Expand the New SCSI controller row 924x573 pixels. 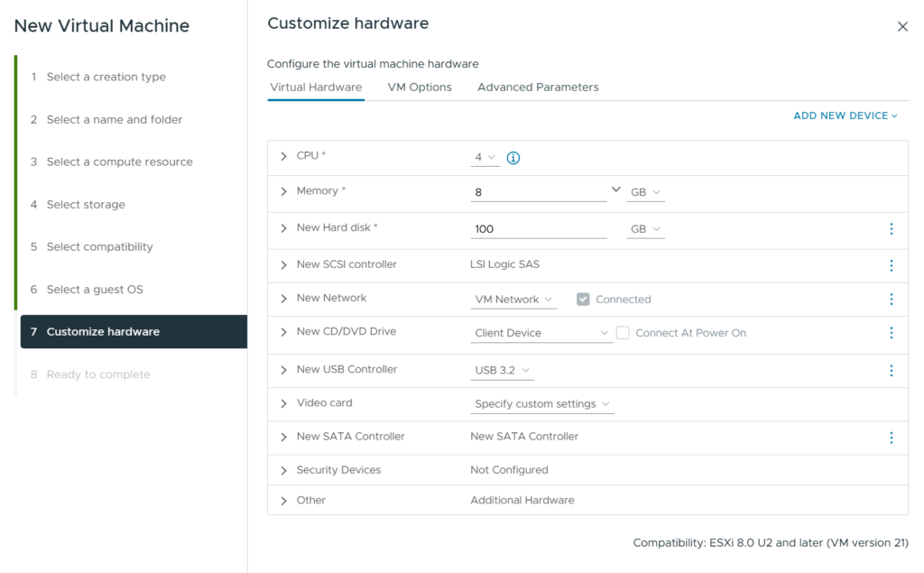283,265
